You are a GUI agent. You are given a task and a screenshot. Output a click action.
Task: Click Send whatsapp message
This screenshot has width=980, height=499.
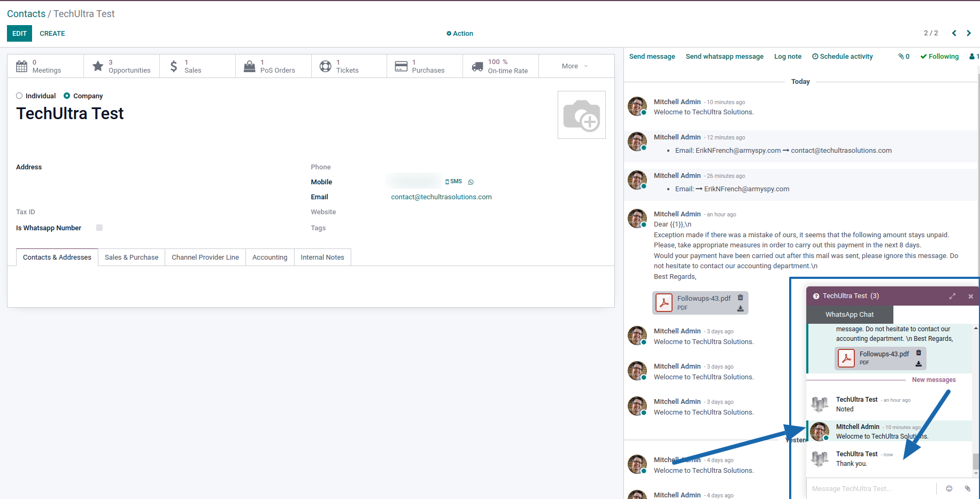(x=724, y=57)
